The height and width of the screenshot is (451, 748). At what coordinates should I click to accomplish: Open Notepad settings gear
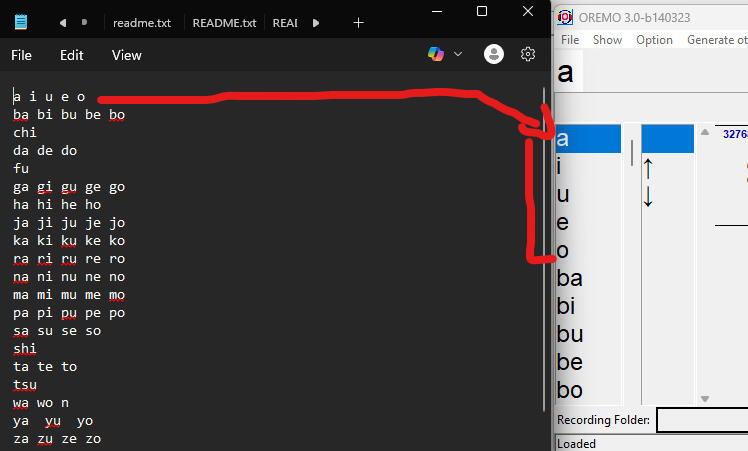coord(528,54)
